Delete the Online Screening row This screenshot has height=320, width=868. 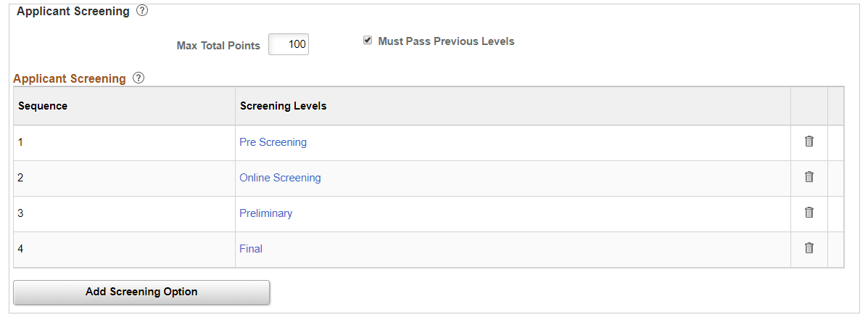pyautogui.click(x=809, y=176)
